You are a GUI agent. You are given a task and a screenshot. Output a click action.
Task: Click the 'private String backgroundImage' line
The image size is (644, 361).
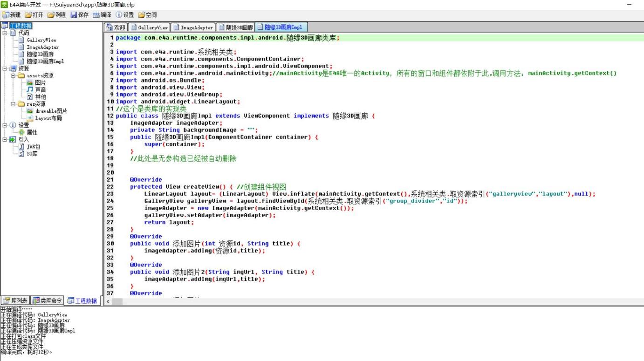point(194,130)
